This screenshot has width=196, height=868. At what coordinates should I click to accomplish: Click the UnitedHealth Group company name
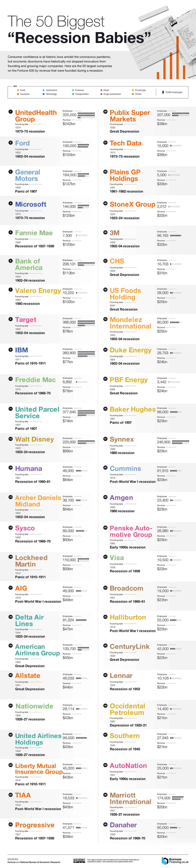tap(36, 116)
